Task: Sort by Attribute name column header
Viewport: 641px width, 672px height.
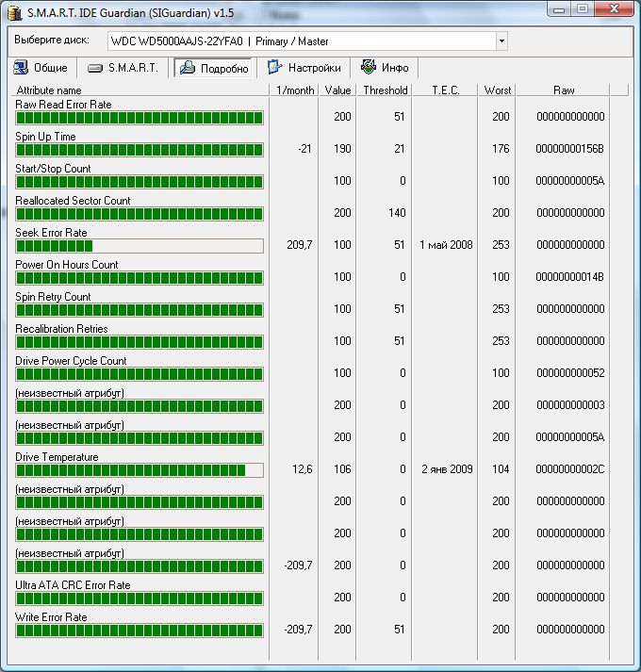Action: [x=140, y=90]
